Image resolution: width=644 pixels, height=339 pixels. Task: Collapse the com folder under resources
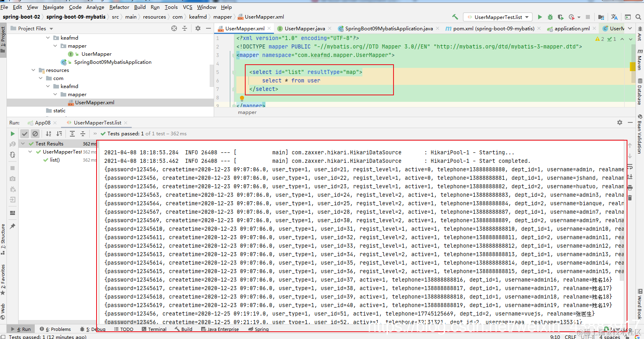[x=41, y=78]
